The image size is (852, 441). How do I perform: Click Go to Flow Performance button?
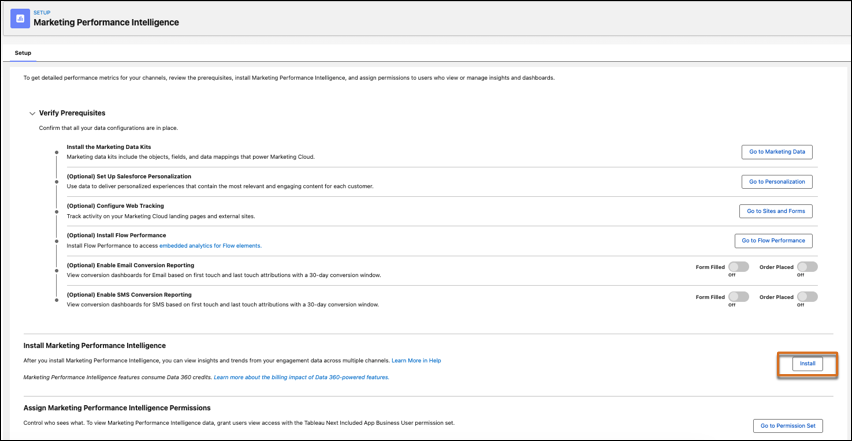tap(774, 240)
